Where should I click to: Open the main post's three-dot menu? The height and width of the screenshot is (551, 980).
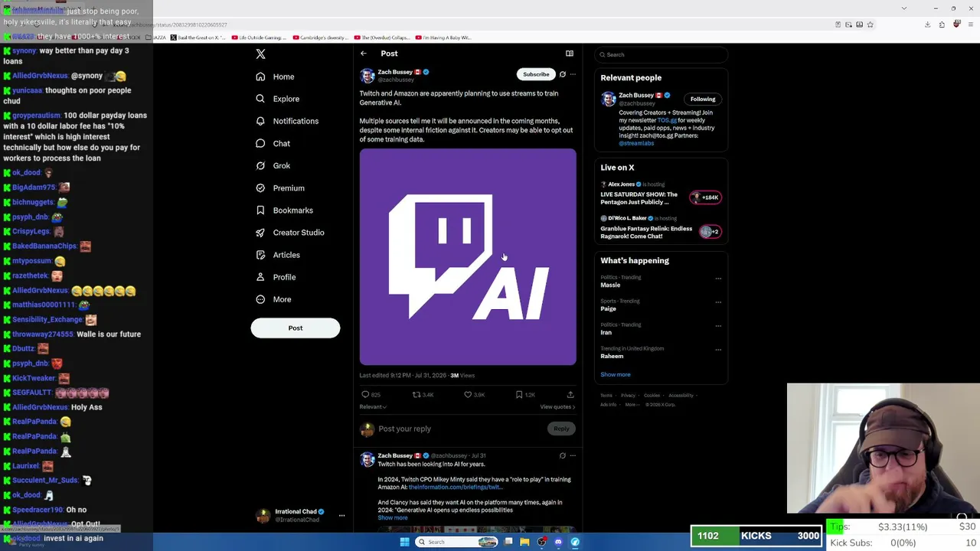coord(573,74)
